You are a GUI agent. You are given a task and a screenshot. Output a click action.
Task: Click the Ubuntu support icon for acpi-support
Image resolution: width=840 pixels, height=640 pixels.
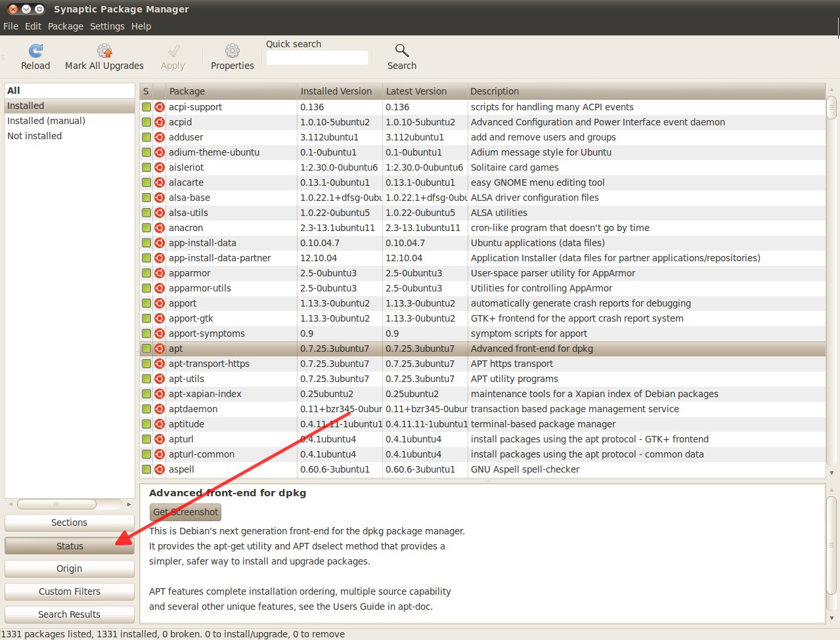(x=159, y=107)
